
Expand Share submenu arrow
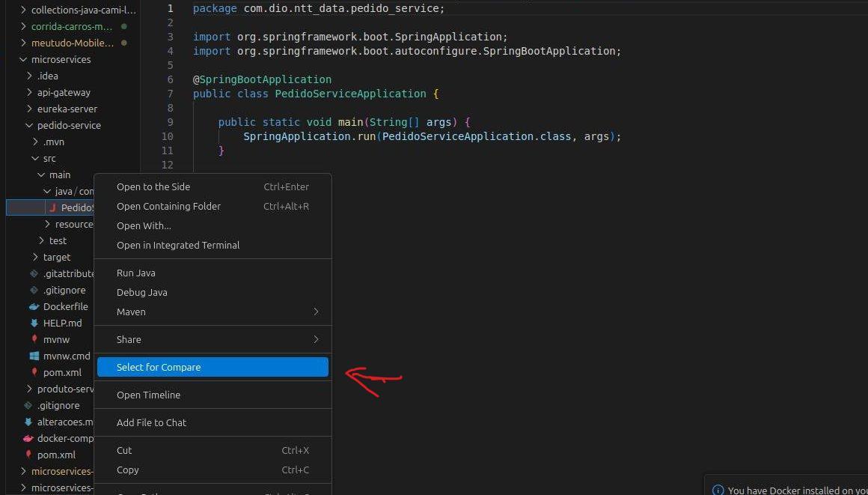pyautogui.click(x=316, y=339)
